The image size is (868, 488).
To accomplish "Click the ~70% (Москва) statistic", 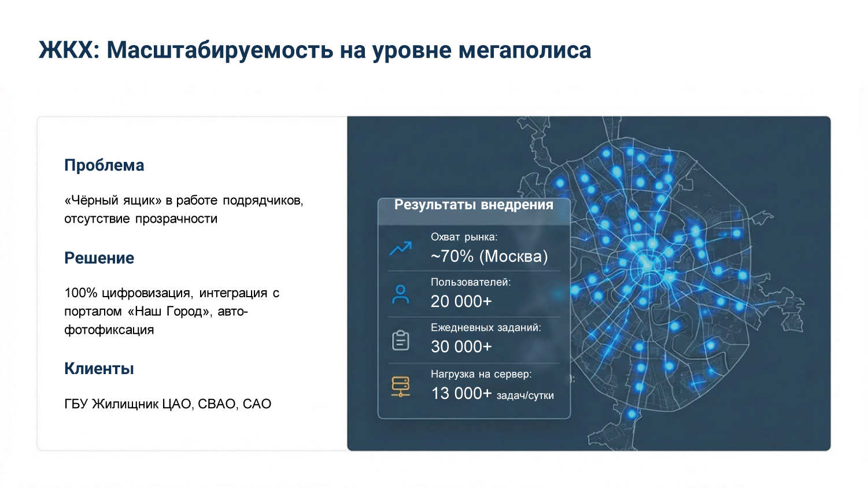I will click(x=489, y=256).
